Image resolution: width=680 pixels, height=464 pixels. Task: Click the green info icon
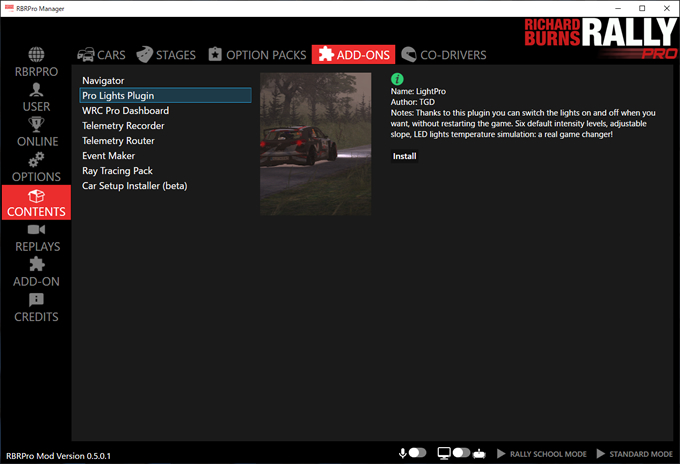point(397,79)
